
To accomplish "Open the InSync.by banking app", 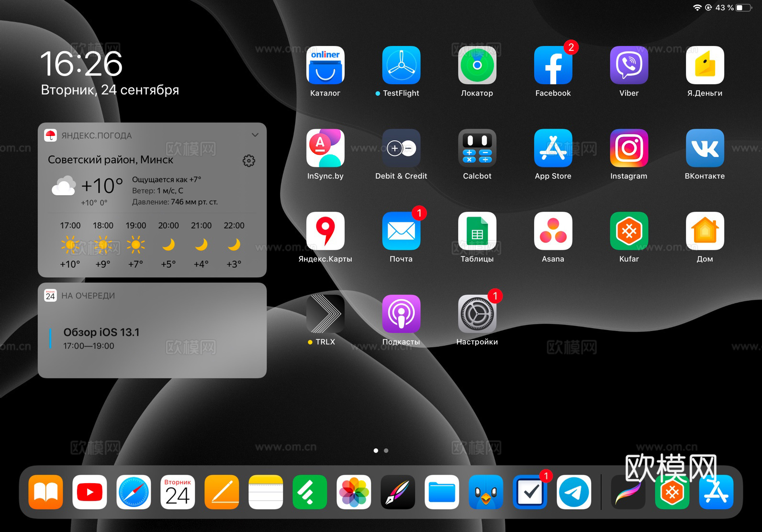I will pos(325,148).
